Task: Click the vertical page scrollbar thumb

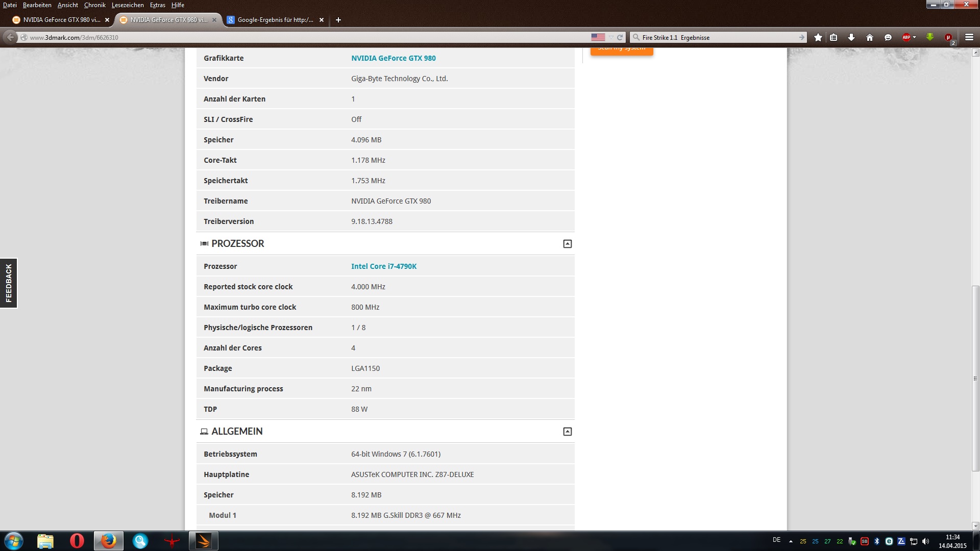Action: [975, 378]
